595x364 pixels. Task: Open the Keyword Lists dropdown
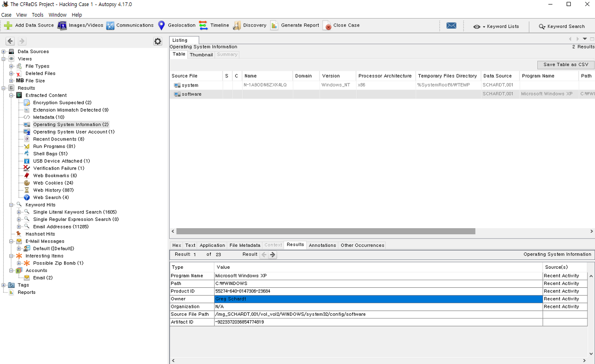click(496, 26)
